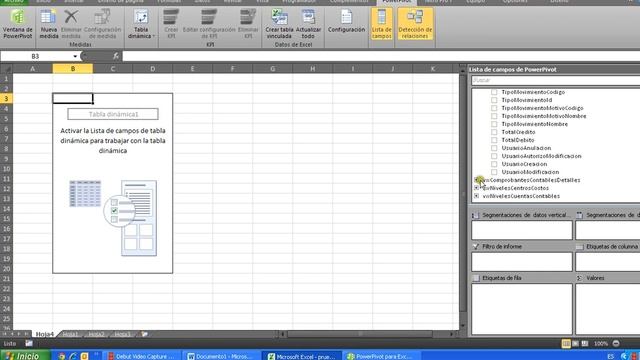Switch to PowerPivot para Excel taskbar window
The width and height of the screenshot is (640, 360).
pyautogui.click(x=381, y=356)
